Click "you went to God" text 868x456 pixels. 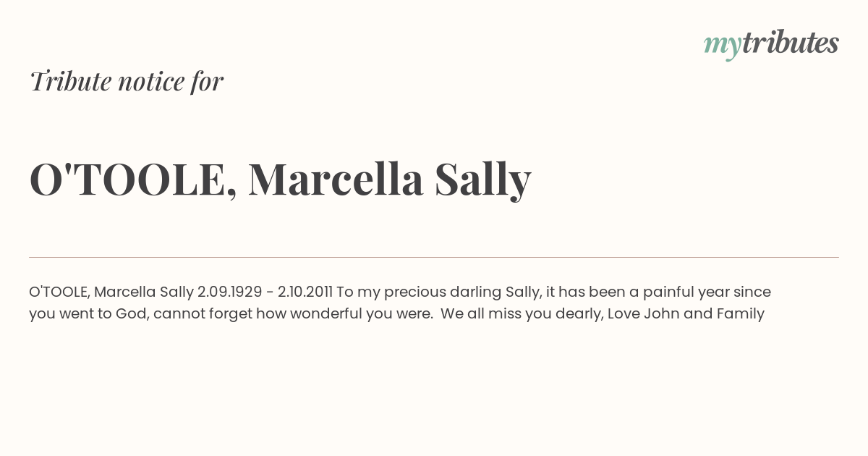(87, 313)
